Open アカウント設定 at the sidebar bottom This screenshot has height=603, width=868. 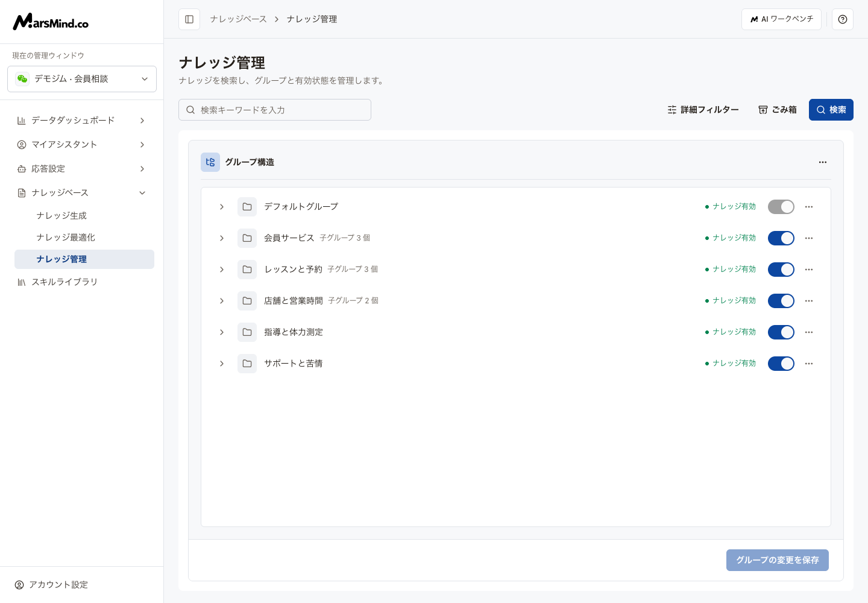[x=52, y=585]
